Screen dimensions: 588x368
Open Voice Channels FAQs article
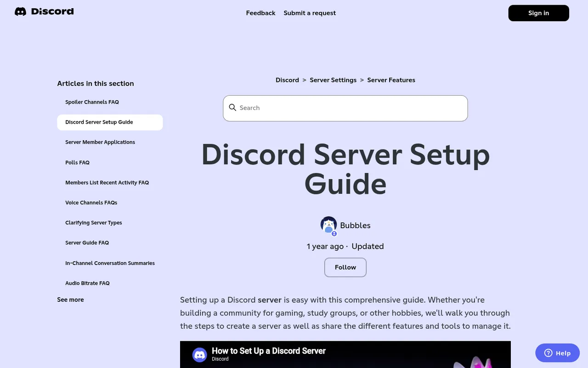pyautogui.click(x=91, y=202)
